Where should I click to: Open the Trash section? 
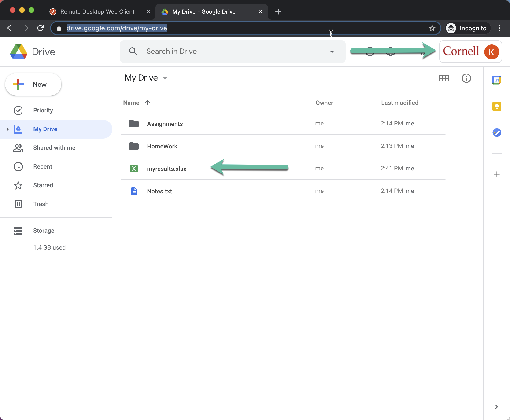pos(41,204)
